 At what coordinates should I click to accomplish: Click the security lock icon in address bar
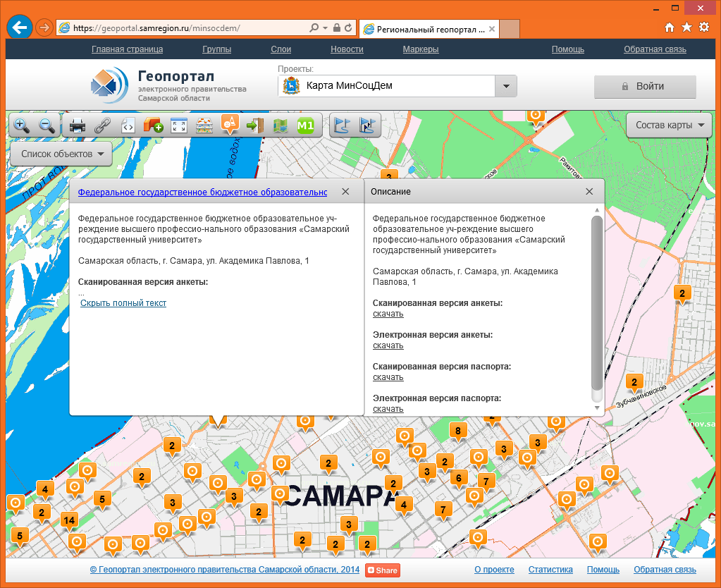tap(337, 28)
